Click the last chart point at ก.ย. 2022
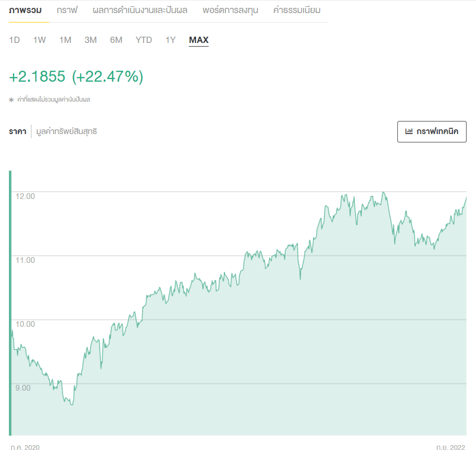 [466, 198]
